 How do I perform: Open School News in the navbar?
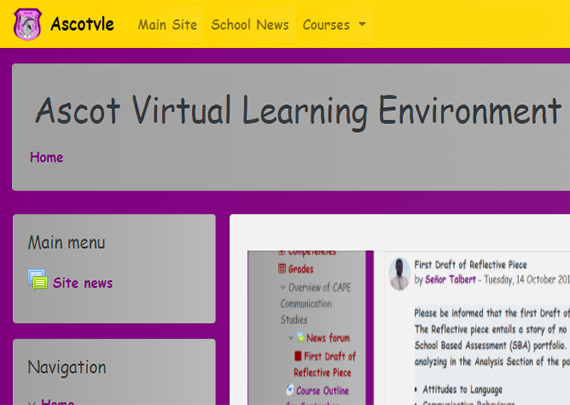coord(250,25)
